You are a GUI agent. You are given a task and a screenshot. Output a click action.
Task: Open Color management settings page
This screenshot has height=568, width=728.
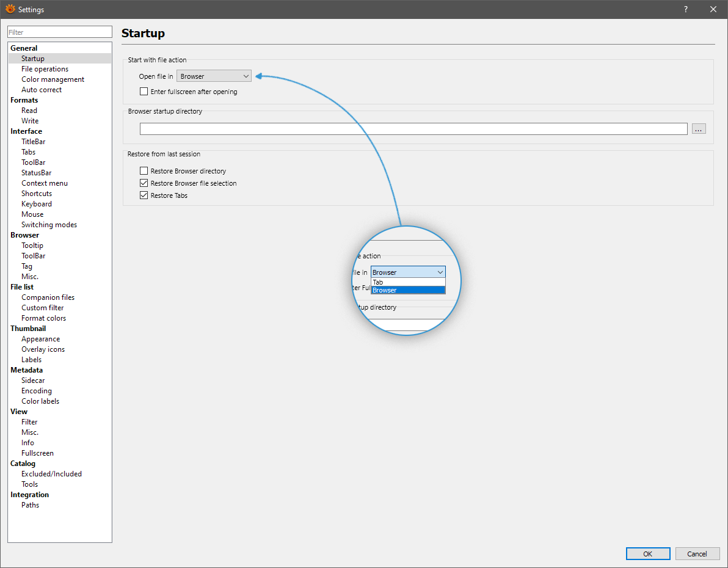pyautogui.click(x=53, y=79)
